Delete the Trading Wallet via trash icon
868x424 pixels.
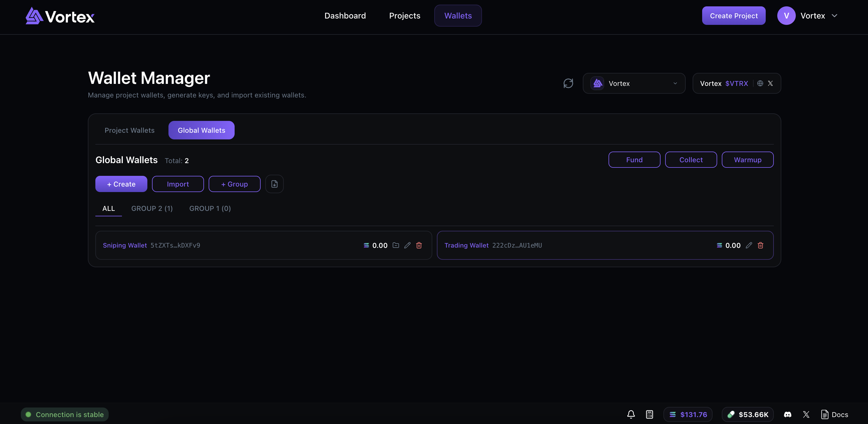point(761,245)
